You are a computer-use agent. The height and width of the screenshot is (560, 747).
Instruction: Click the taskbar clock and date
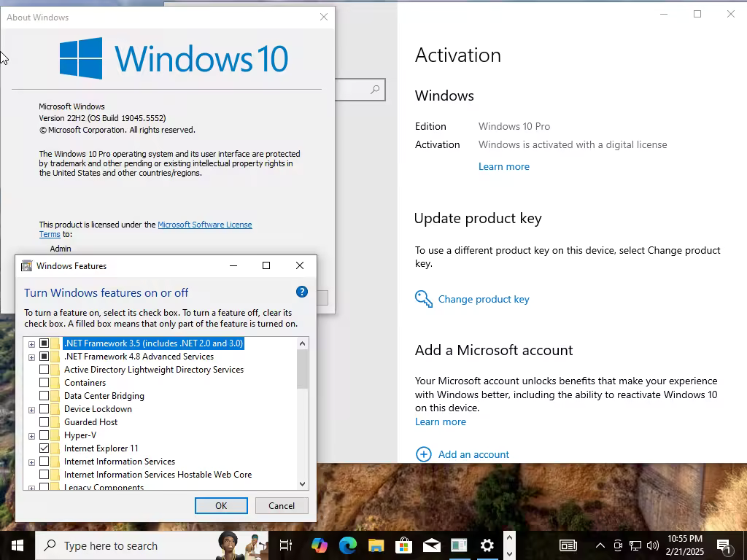click(685, 545)
